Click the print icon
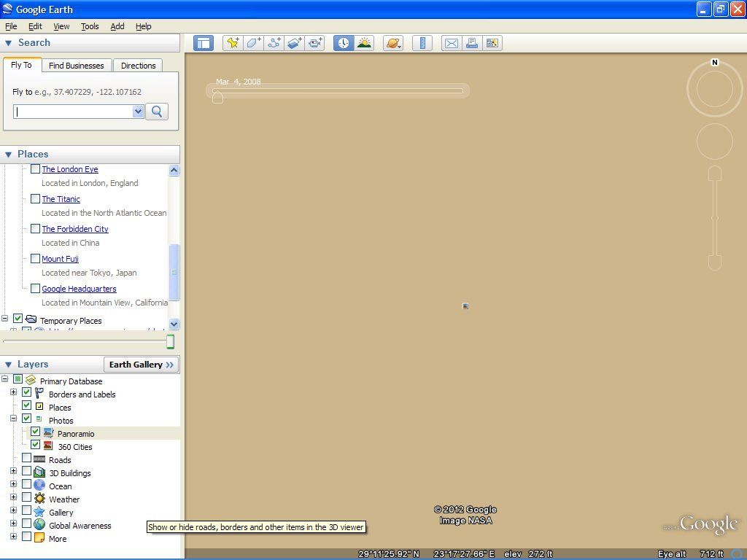 472,43
